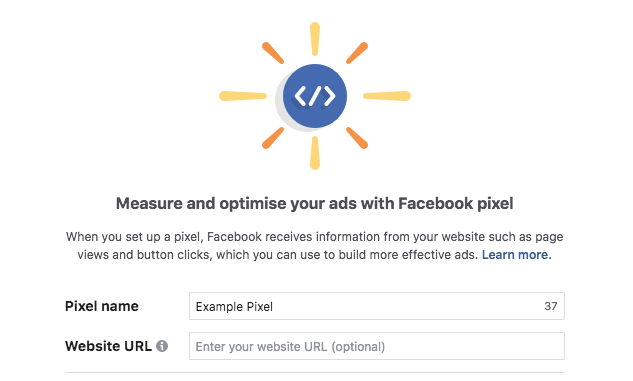Click the orange ray at upper-right of icon

pos(357,53)
